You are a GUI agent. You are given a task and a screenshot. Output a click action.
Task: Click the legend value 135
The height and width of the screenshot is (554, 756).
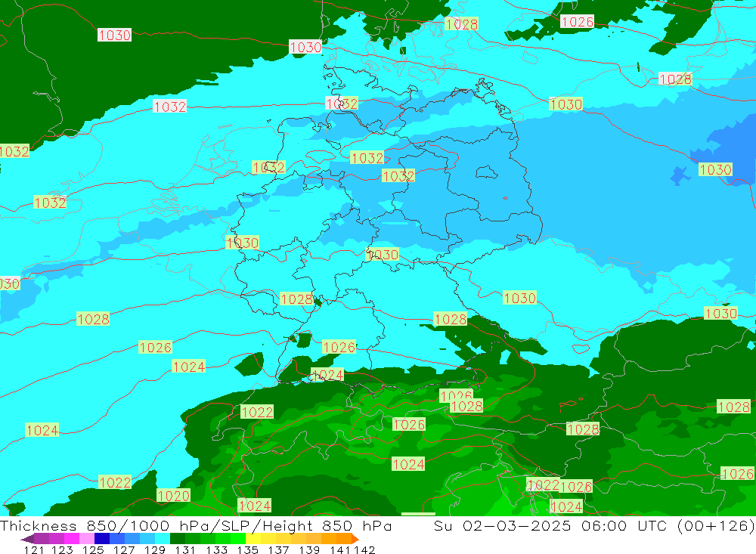[247, 549]
